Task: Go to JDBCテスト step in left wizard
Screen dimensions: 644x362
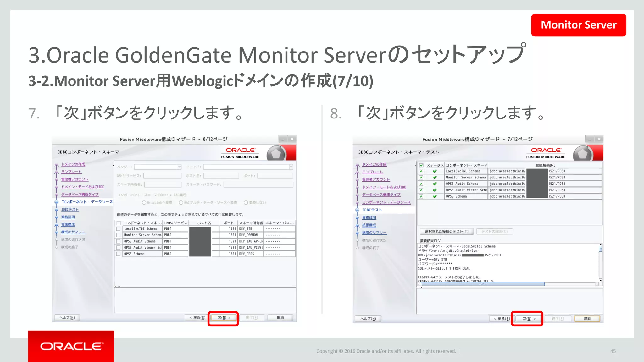Action: (70, 210)
